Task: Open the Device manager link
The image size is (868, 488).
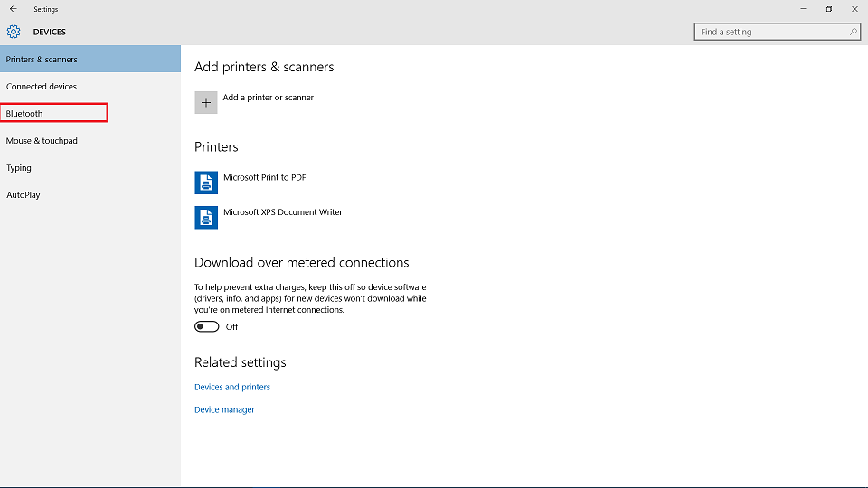Action: [x=224, y=409]
